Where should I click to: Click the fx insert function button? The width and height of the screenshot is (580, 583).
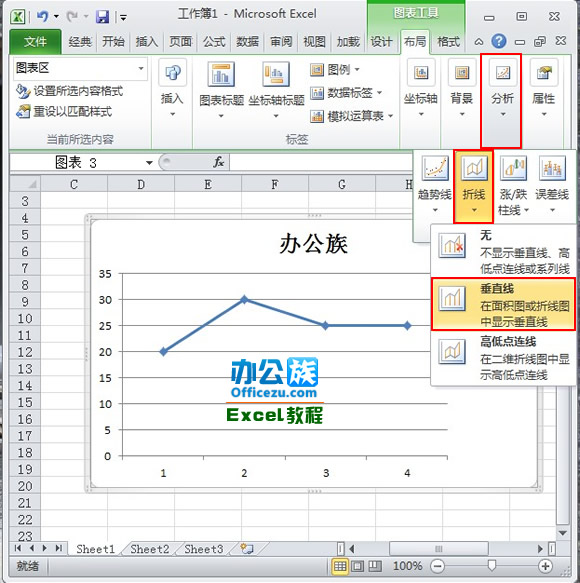(x=219, y=162)
